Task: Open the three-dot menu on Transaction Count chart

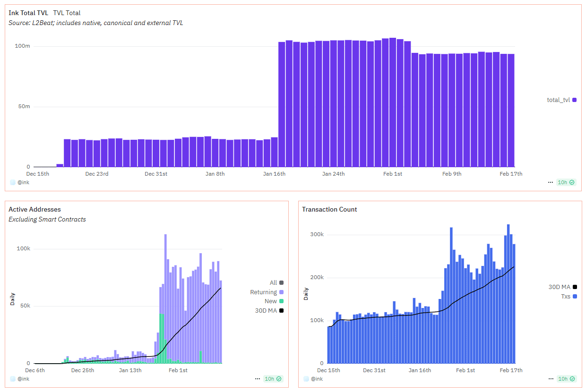Action: 550,379
